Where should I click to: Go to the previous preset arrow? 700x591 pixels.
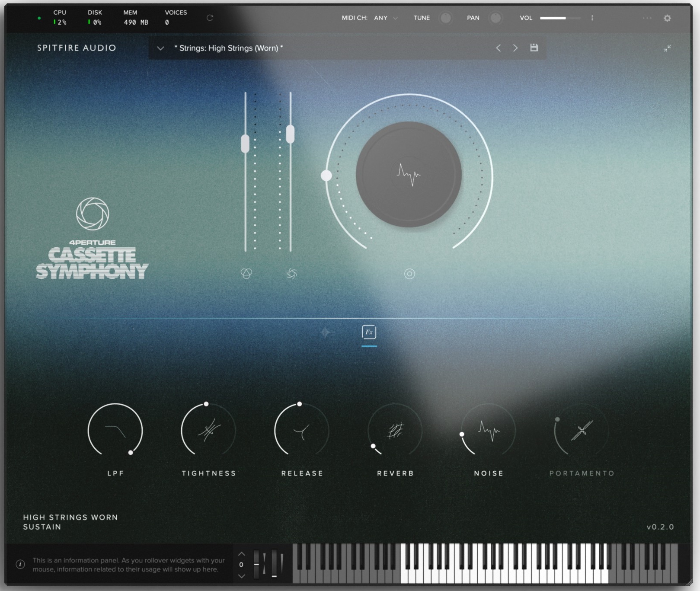498,48
